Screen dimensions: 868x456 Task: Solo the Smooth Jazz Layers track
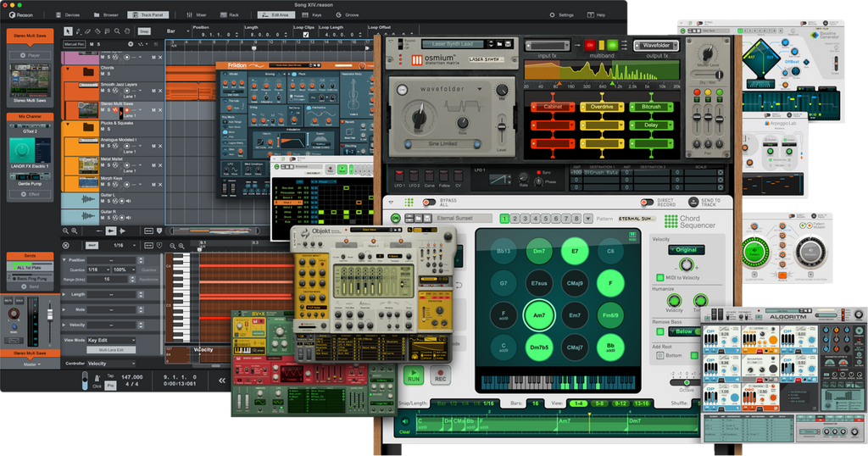[x=108, y=90]
